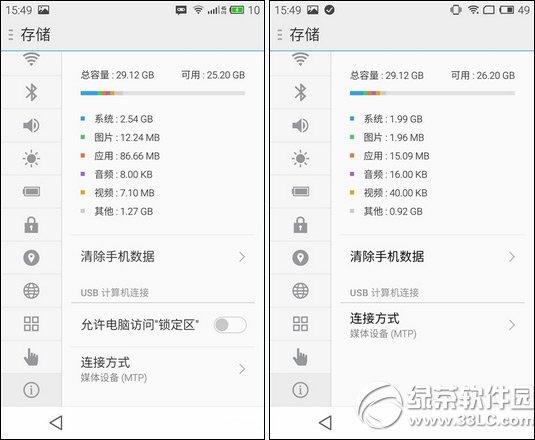Open location settings in left screenshot sidebar

(x=31, y=258)
